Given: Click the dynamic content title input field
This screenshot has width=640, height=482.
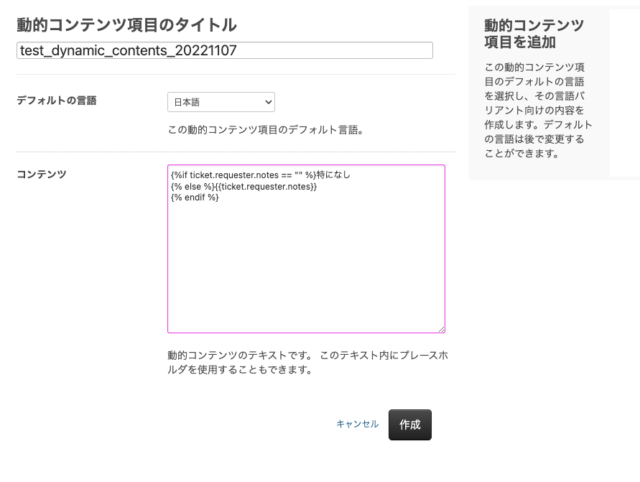Looking at the screenshot, I should [x=224, y=50].
